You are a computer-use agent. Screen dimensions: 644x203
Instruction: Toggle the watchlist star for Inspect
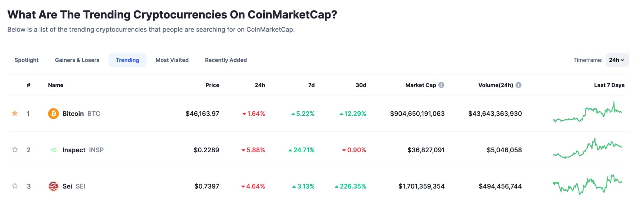pos(14,150)
